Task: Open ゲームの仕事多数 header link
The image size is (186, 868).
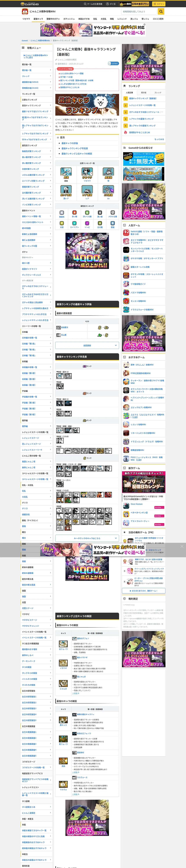Action: [93, 4]
